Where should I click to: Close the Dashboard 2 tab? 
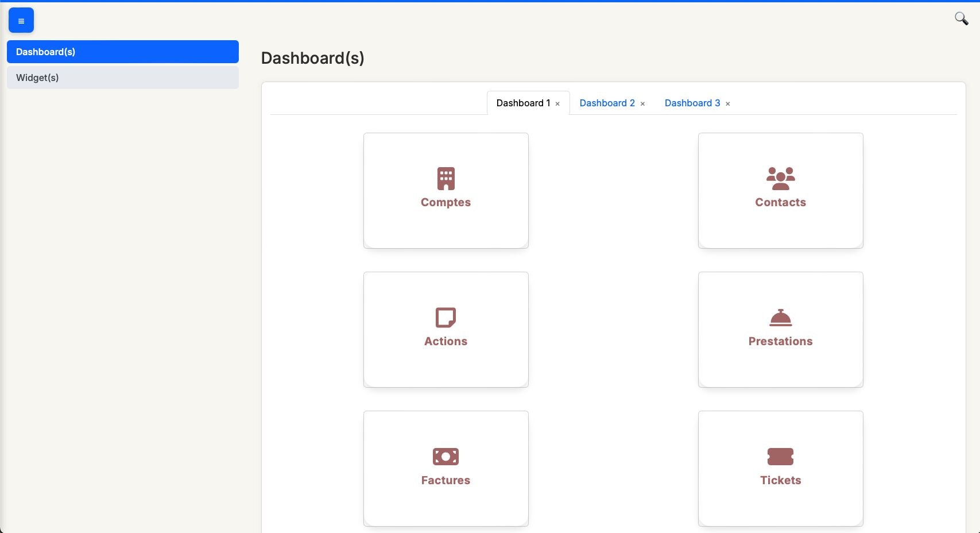(643, 104)
